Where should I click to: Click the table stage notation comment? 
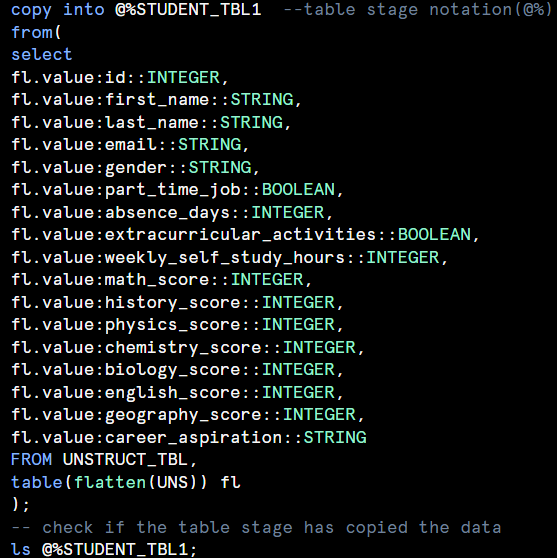click(418, 10)
